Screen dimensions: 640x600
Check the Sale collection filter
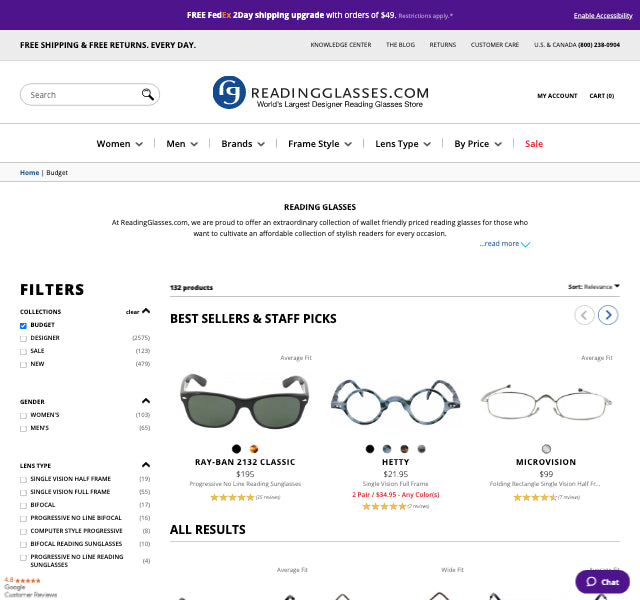(x=23, y=351)
